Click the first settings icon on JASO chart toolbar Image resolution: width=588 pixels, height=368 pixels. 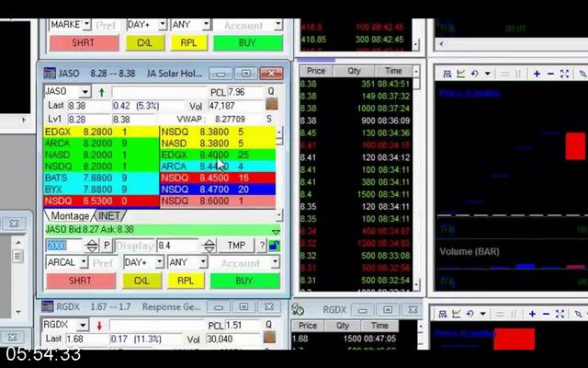pyautogui.click(x=447, y=74)
